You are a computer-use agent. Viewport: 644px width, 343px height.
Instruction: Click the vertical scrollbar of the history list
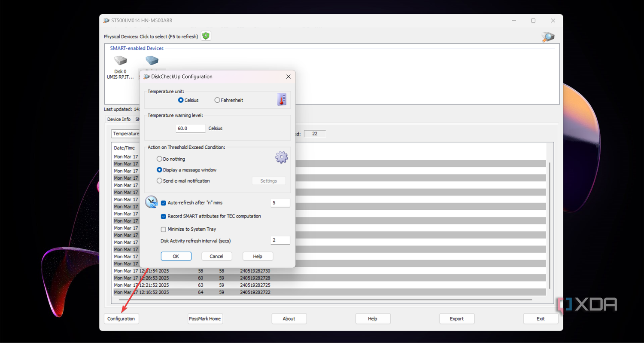[x=550, y=226]
